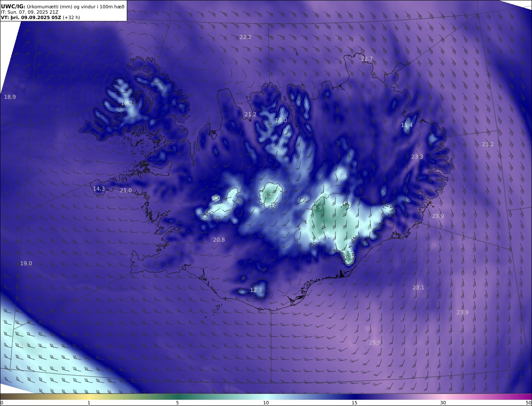
Task: Click the 'UWC/IG: Úrkomumætti (mm)' title line
Action: pyautogui.click(x=62, y=6)
